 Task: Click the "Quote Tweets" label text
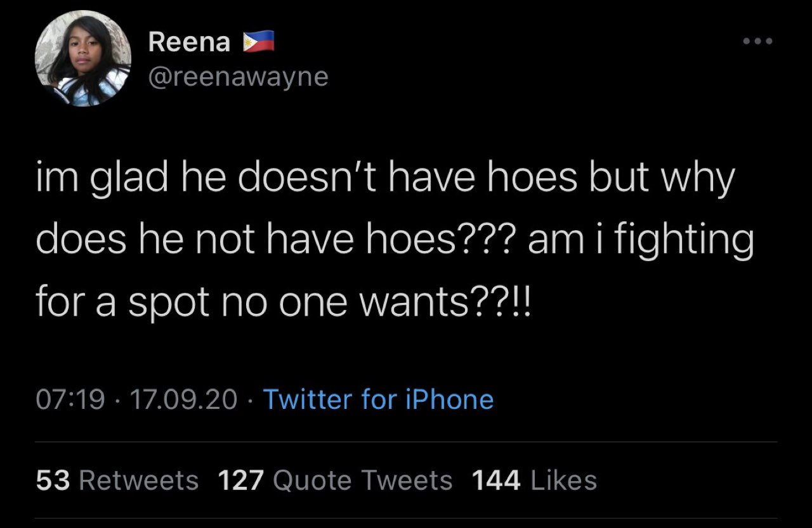click(x=362, y=480)
